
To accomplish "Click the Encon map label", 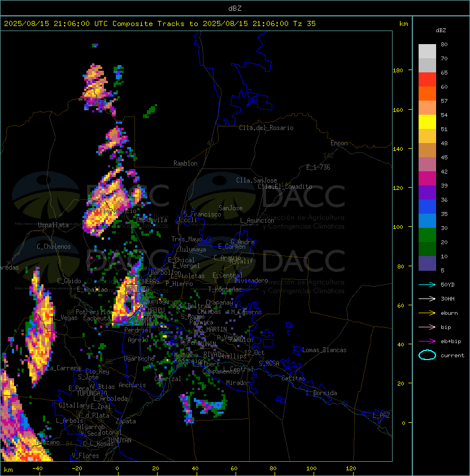I will (x=339, y=143).
